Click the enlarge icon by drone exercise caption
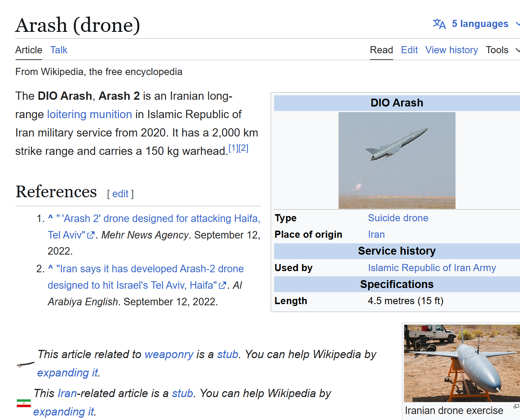The image size is (520, 420). click(x=516, y=406)
